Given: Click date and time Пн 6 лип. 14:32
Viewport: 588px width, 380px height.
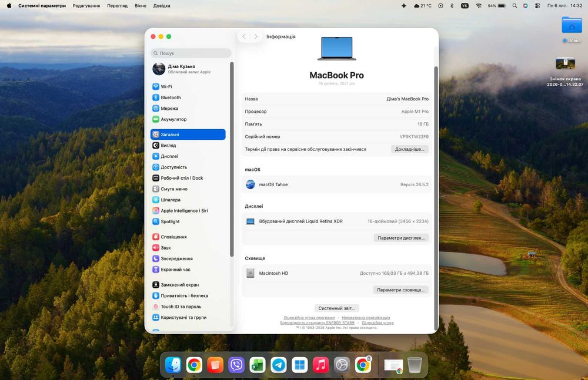Looking at the screenshot, I should pyautogui.click(x=564, y=6).
